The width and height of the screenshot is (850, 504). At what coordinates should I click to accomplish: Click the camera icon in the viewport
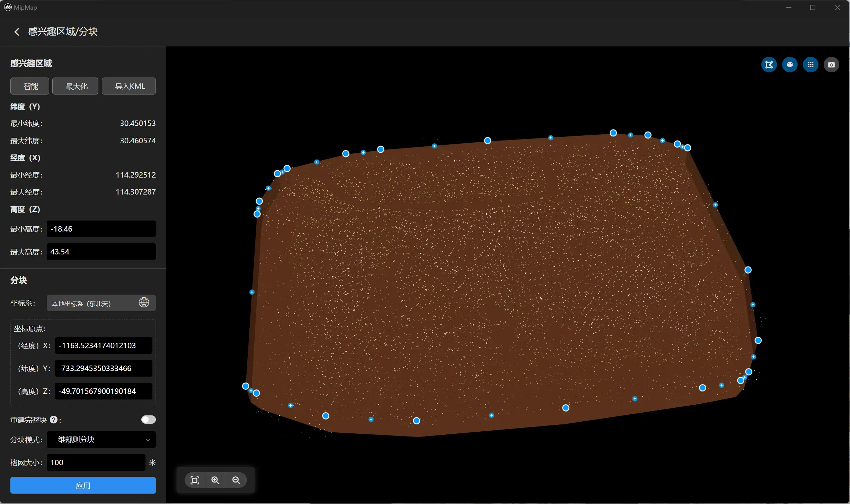point(831,65)
